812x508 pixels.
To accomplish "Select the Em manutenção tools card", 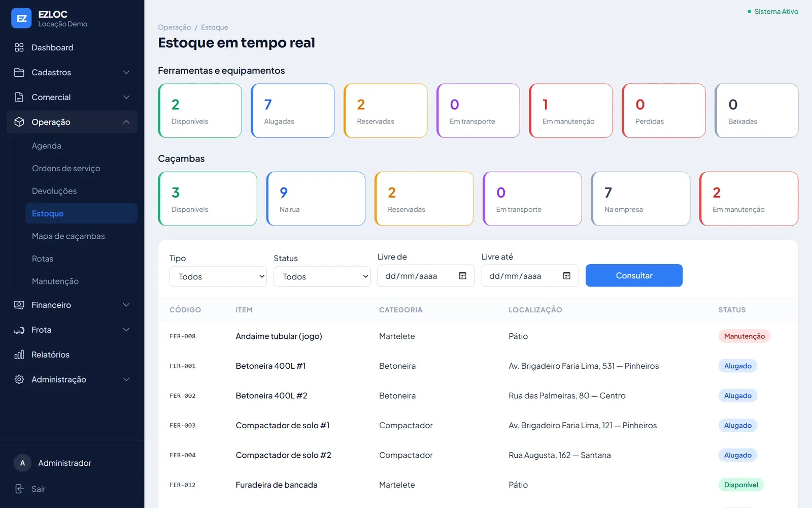I will pyautogui.click(x=571, y=111).
